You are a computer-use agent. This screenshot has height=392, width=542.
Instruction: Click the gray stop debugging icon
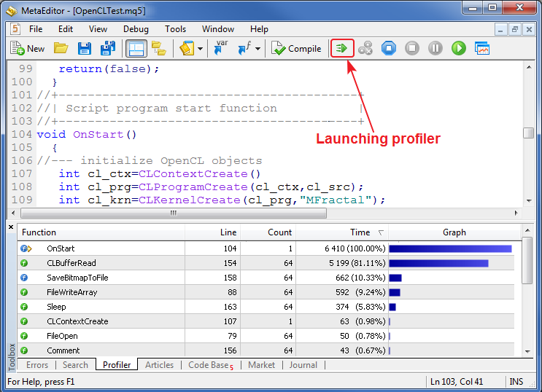[x=412, y=48]
